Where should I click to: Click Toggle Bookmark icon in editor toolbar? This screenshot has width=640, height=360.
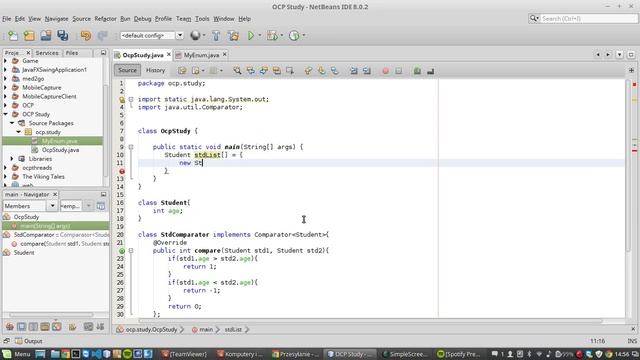point(335,71)
